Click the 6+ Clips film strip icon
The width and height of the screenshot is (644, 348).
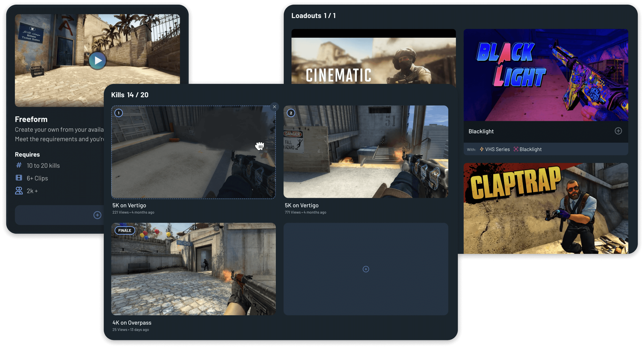tap(19, 178)
